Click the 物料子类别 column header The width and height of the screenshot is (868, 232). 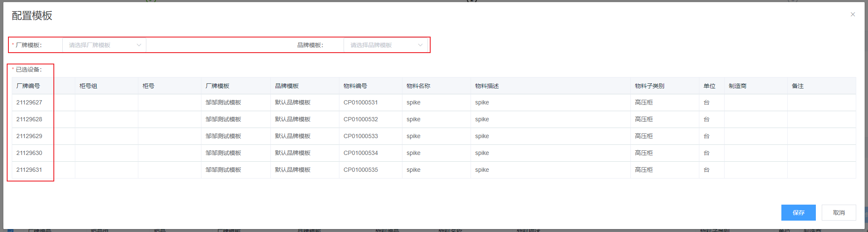(650, 86)
